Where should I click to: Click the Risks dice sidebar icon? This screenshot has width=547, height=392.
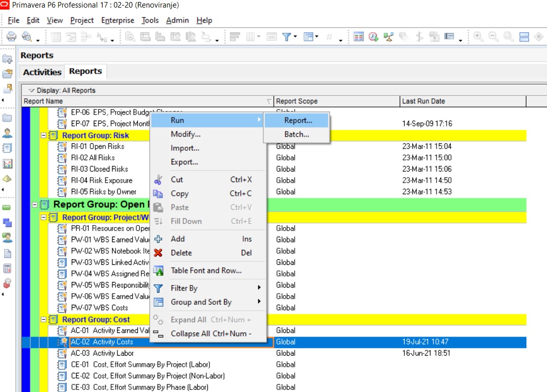(7, 283)
